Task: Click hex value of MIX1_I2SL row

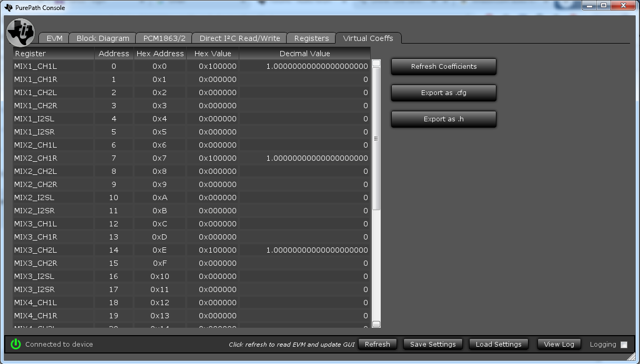Action: [218, 119]
